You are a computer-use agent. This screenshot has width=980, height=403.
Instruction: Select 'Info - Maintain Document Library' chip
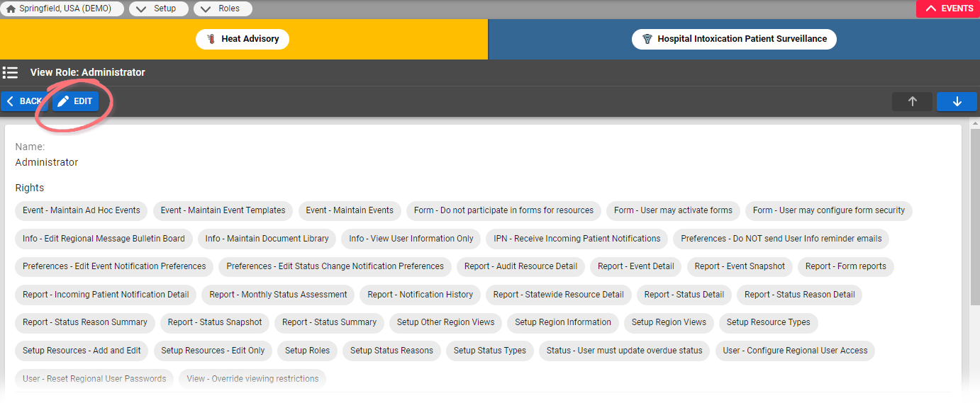tap(267, 239)
